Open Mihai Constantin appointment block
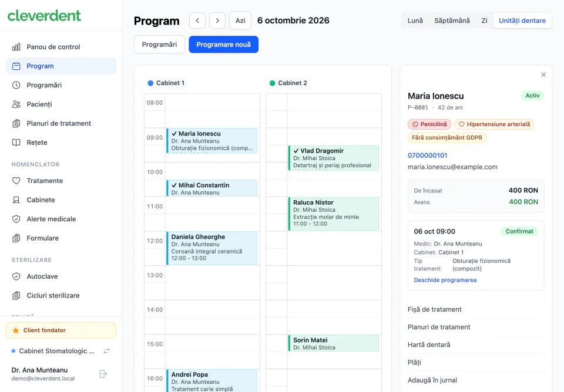This screenshot has width=564, height=392. click(x=212, y=188)
